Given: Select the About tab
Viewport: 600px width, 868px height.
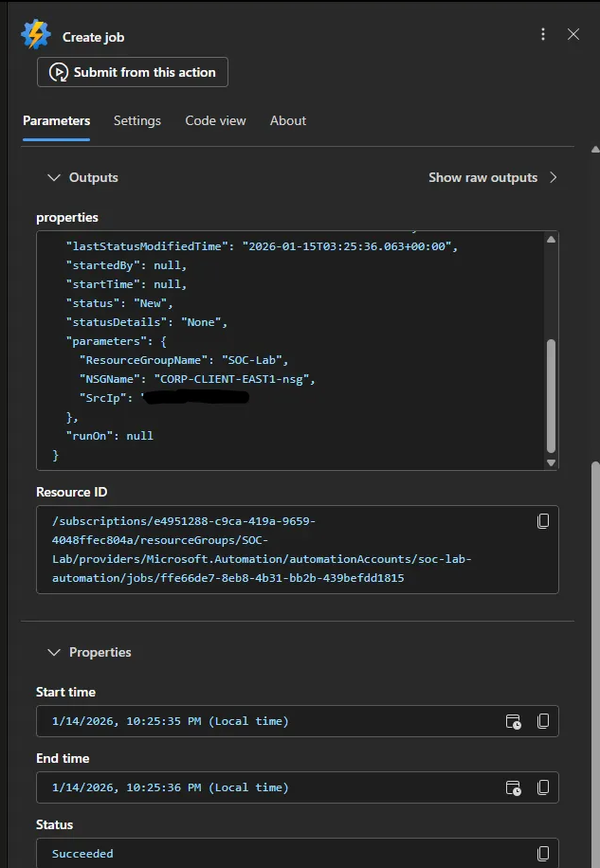Looking at the screenshot, I should click(x=287, y=120).
